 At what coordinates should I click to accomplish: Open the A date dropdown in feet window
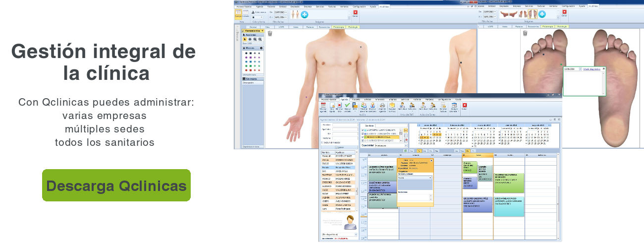click(x=495, y=17)
